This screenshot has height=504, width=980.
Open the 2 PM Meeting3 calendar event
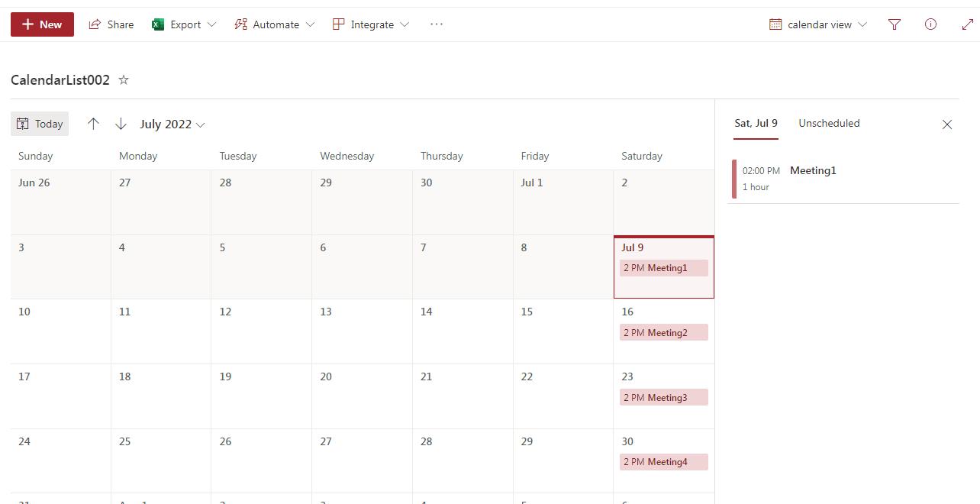(663, 398)
